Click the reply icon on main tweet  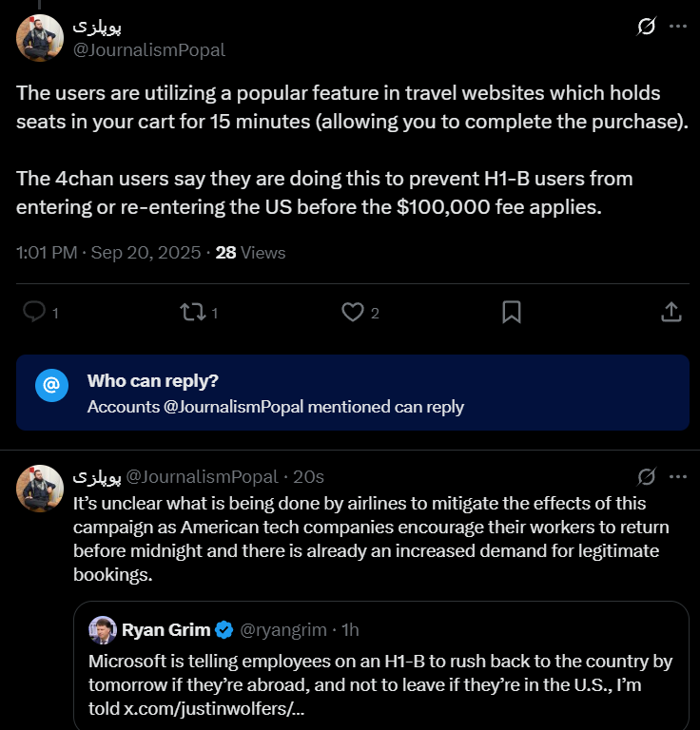coord(35,312)
